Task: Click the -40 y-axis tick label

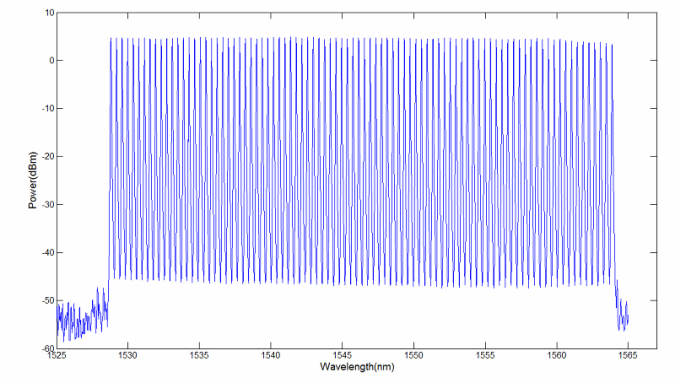Action: pyautogui.click(x=48, y=253)
